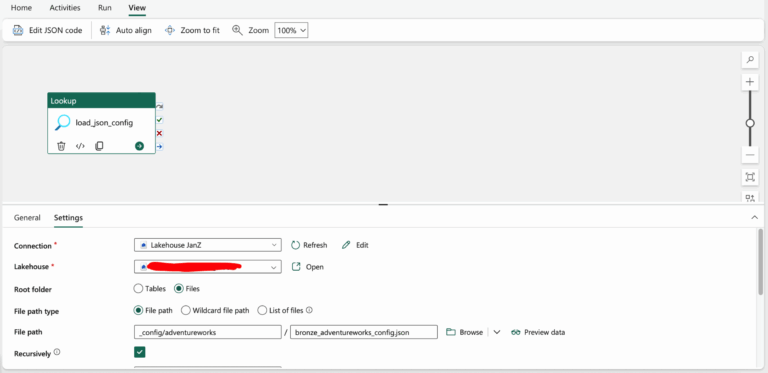Select the View ribbon tab
768x373 pixels.
coord(137,8)
